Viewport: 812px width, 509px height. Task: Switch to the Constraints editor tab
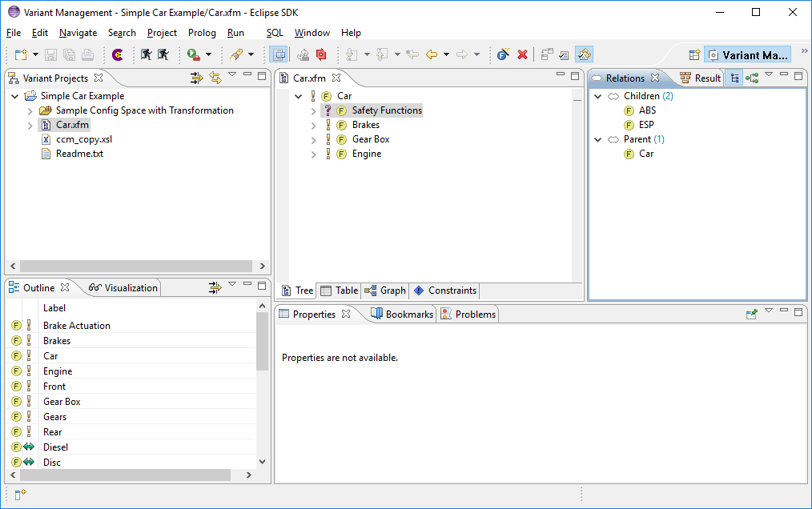coord(445,291)
